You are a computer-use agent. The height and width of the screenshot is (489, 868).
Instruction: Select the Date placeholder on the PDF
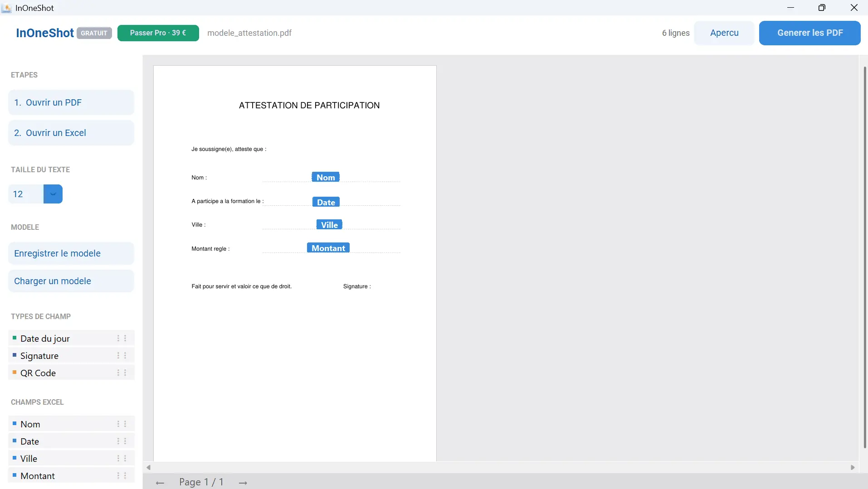[x=326, y=202]
